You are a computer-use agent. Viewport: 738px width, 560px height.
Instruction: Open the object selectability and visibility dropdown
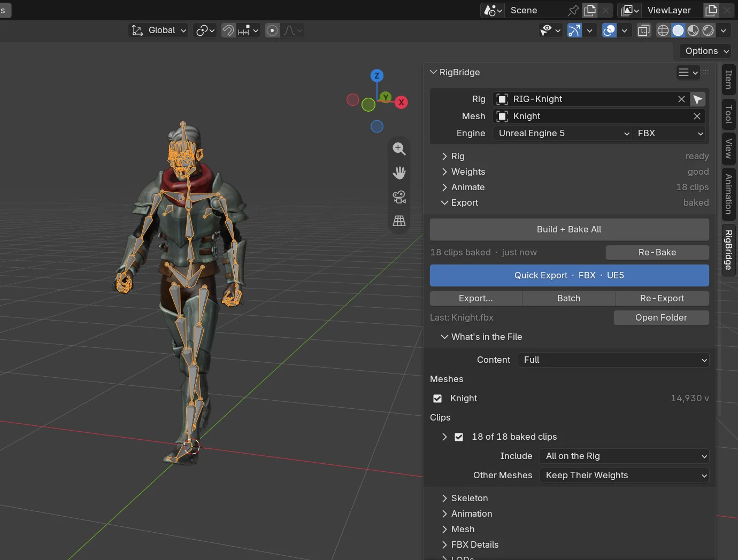[550, 30]
